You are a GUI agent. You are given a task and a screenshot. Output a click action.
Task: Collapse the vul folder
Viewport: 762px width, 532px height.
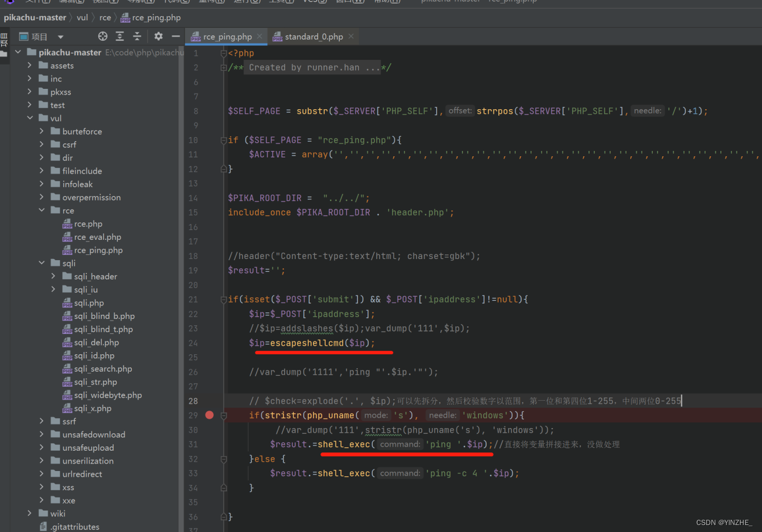coord(30,118)
